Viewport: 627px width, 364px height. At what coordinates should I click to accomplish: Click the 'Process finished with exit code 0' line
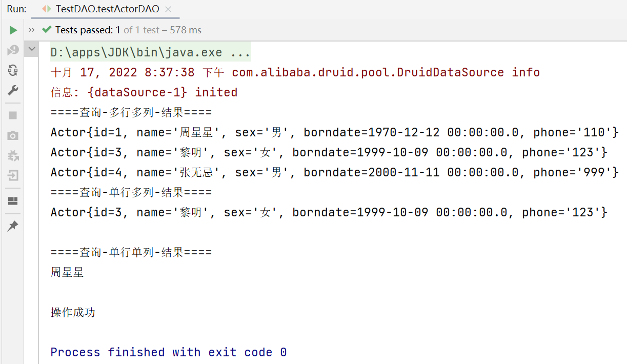(x=168, y=352)
